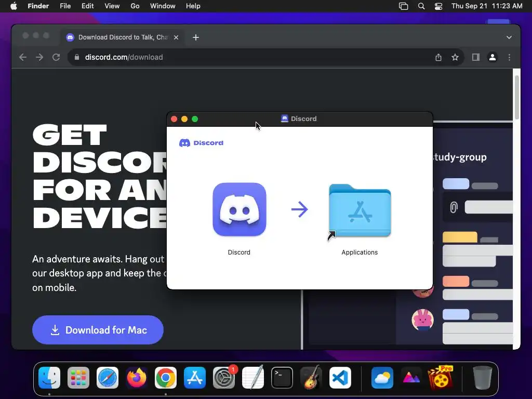532x399 pixels.
Task: Open a new Chrome tab
Action: (x=196, y=37)
